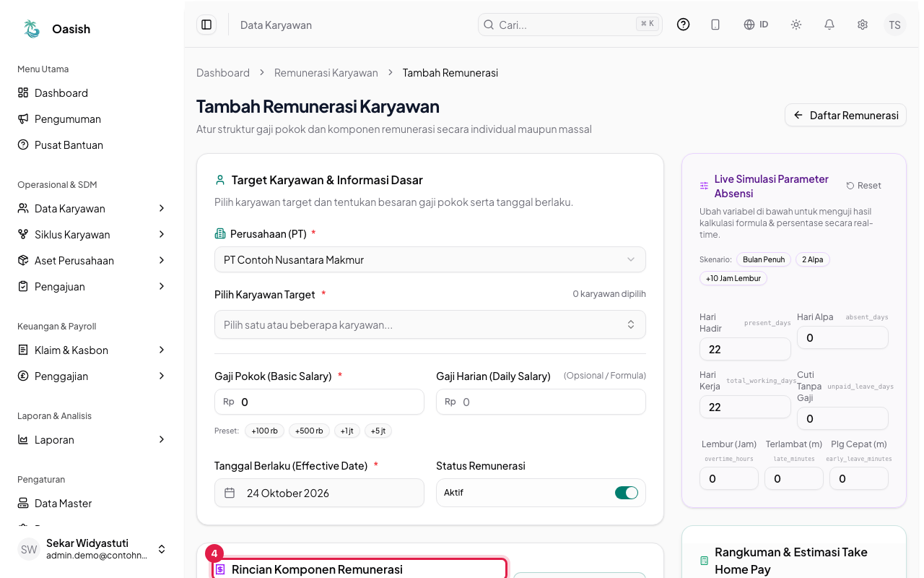
Task: Open notifications bell
Action: [829, 25]
